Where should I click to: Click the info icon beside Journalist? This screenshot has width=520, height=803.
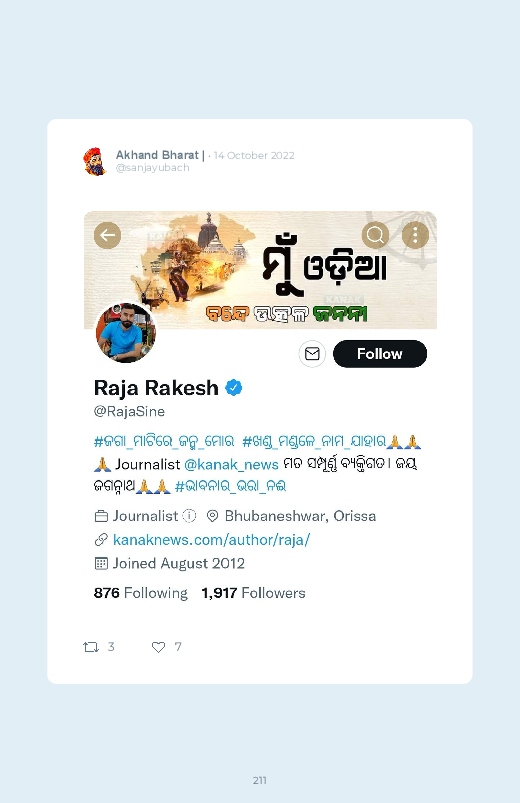[190, 516]
